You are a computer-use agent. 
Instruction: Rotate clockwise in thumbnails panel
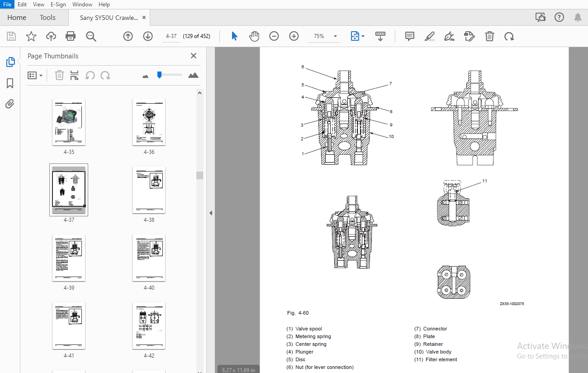coord(105,75)
